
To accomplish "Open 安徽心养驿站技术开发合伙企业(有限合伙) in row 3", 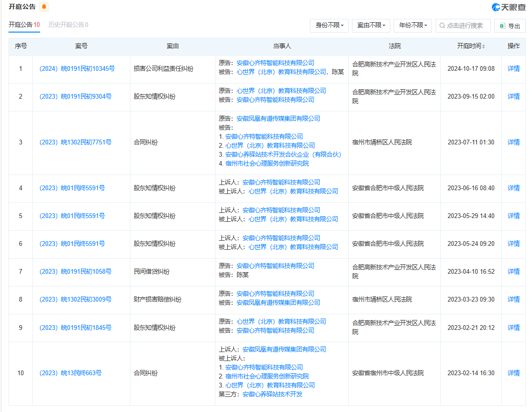I will click(283, 154).
